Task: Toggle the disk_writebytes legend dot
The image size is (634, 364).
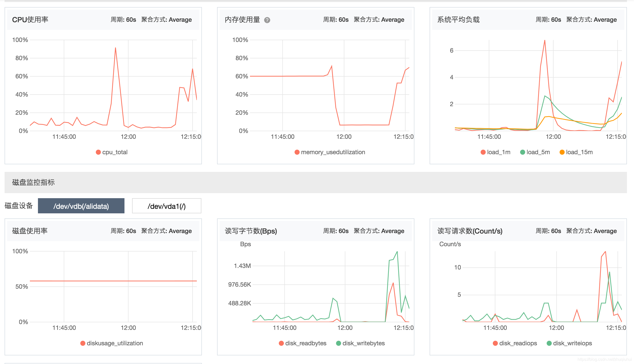Action: click(338, 343)
